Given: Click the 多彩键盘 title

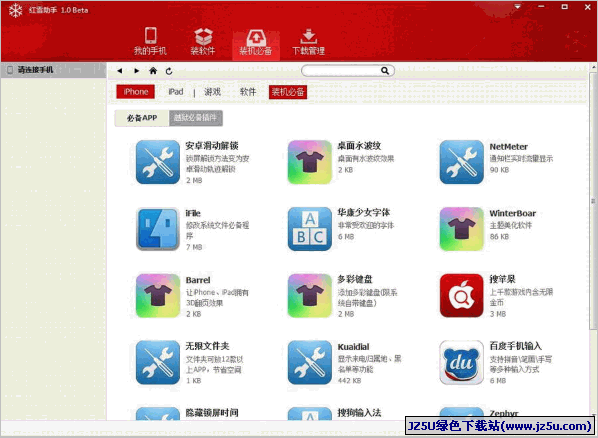Looking at the screenshot, I should click(355, 279).
